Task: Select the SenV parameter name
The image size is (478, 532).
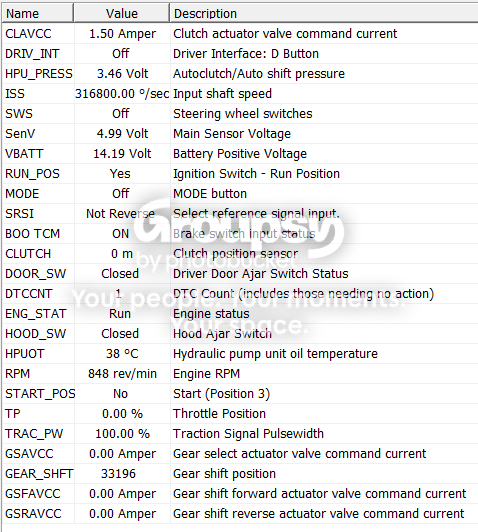Action: coord(20,134)
